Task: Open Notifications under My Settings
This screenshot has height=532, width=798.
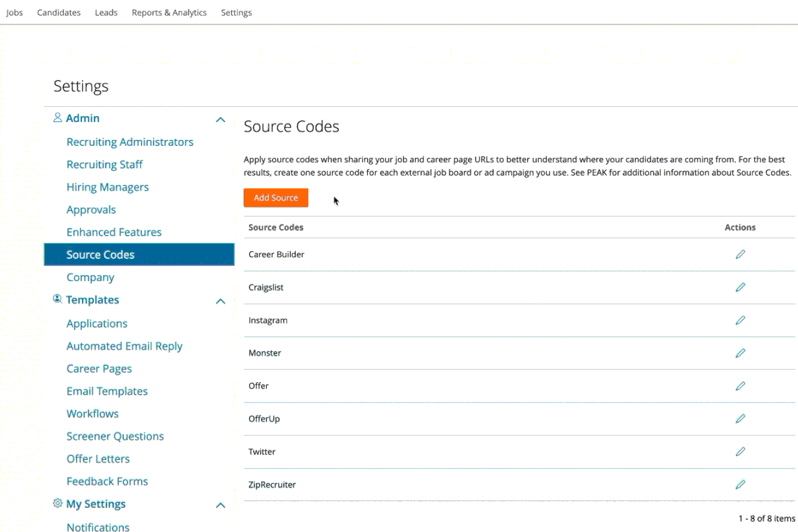Action: pos(98,527)
